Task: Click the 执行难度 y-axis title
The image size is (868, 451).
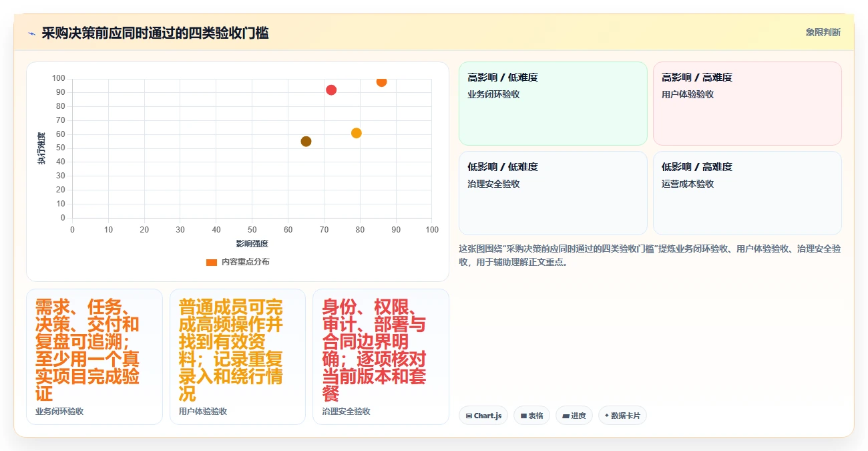Action: tap(41, 148)
